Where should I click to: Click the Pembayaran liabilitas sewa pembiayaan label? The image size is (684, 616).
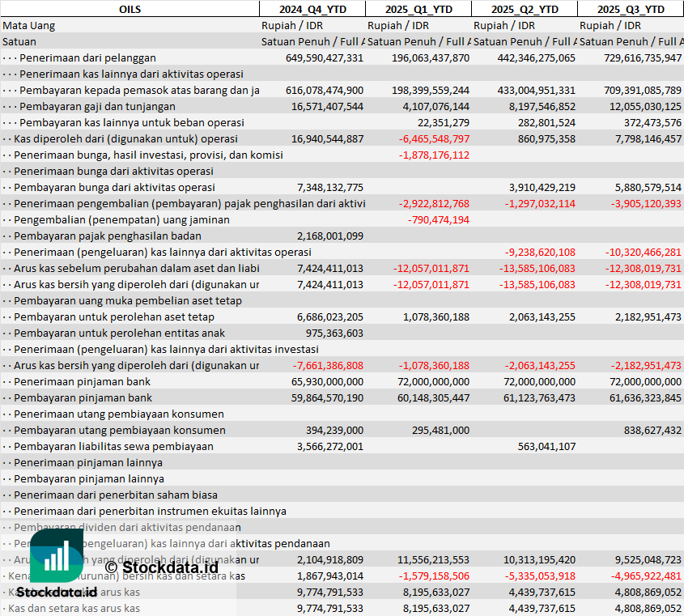(x=113, y=446)
